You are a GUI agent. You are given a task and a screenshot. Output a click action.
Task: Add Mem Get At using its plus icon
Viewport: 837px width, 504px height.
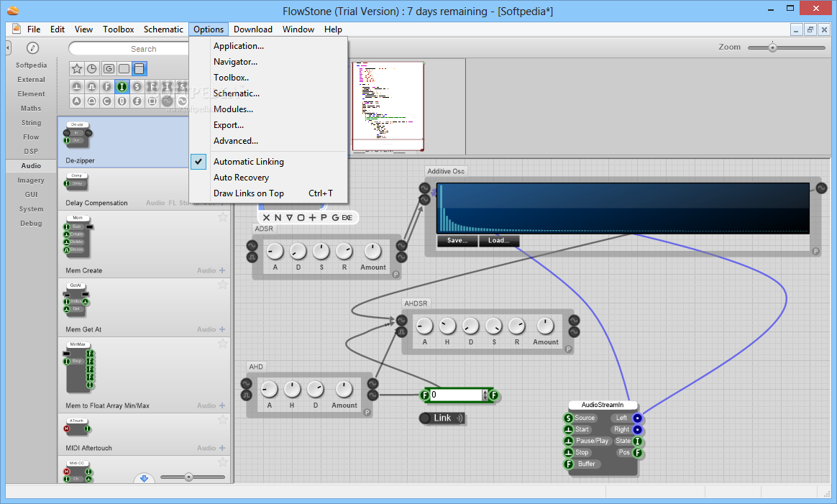222,329
